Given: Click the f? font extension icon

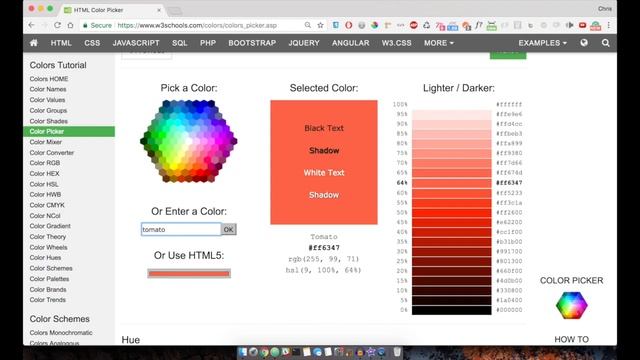Looking at the screenshot, I should [479, 25].
